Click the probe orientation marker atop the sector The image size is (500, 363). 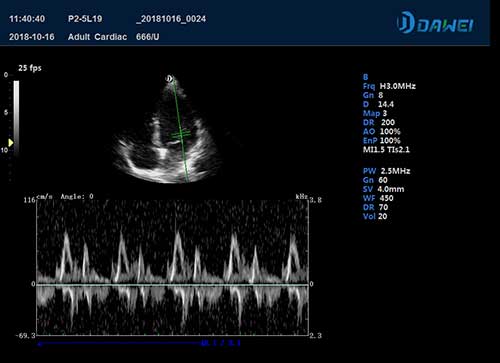pos(170,79)
